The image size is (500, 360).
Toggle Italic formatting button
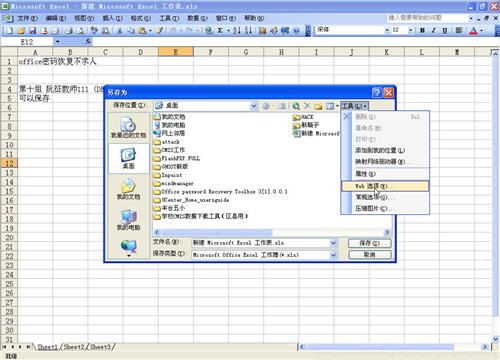point(434,30)
